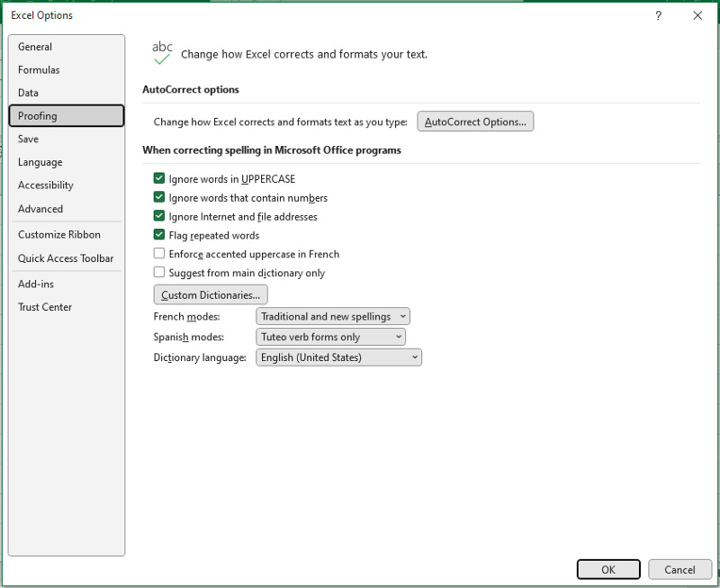720x588 pixels.
Task: Select Formulas in the sidebar
Action: [66, 70]
